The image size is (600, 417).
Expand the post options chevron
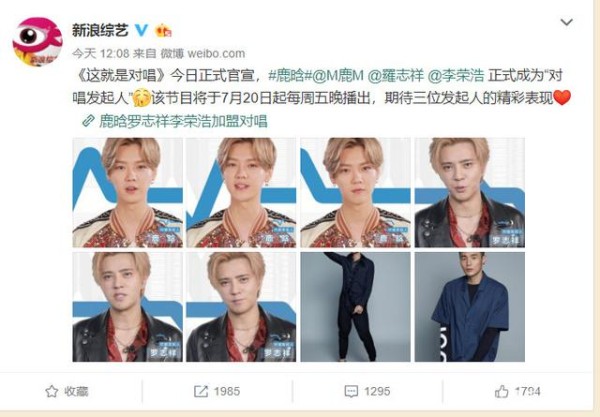tap(566, 22)
